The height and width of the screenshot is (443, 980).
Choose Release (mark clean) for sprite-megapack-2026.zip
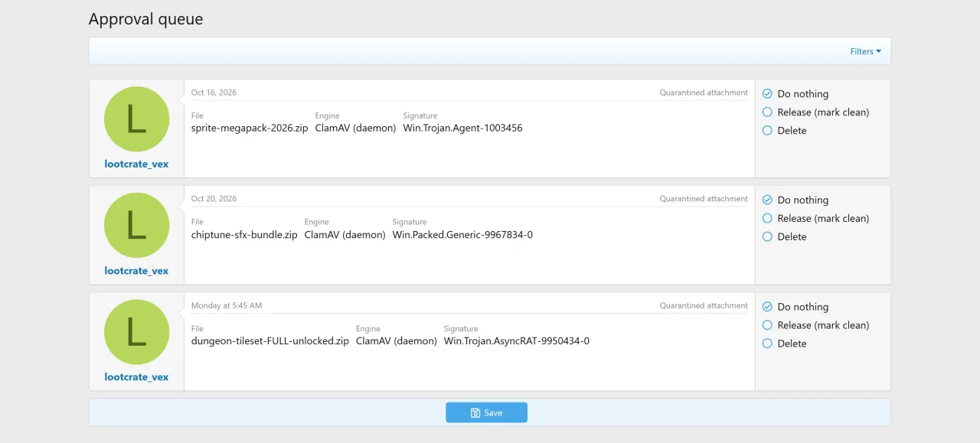tap(815, 112)
